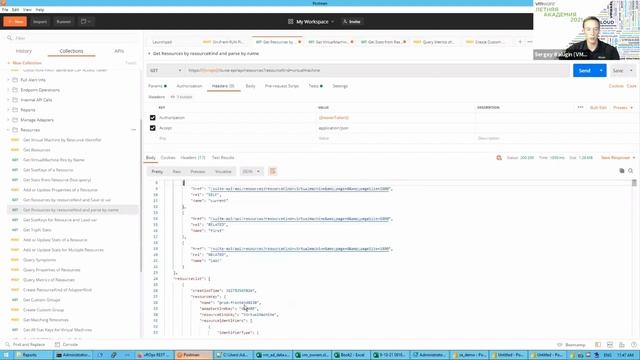Screen dimensions: 640x360
Task: Save the request
Action: pyautogui.click(x=618, y=71)
